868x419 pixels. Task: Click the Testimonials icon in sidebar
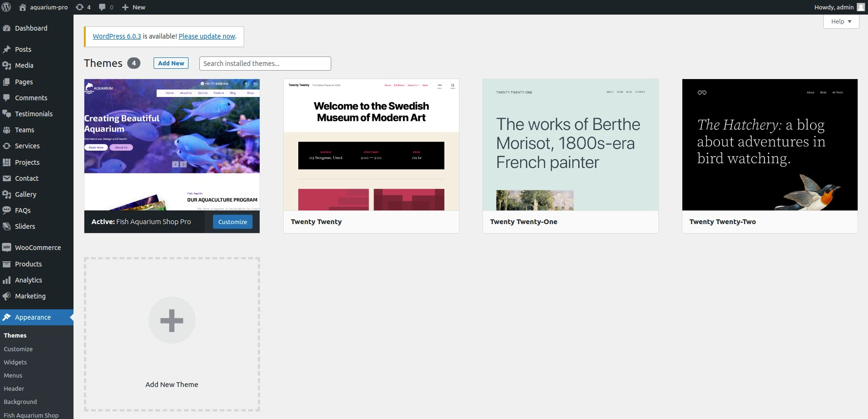(7, 114)
